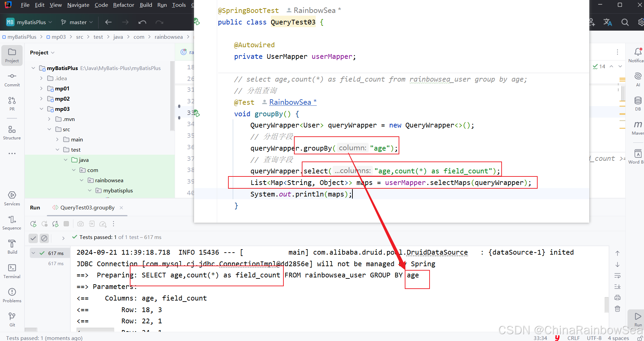
Task: Select the QueryTest03.groupBy run tab
Action: point(87,207)
